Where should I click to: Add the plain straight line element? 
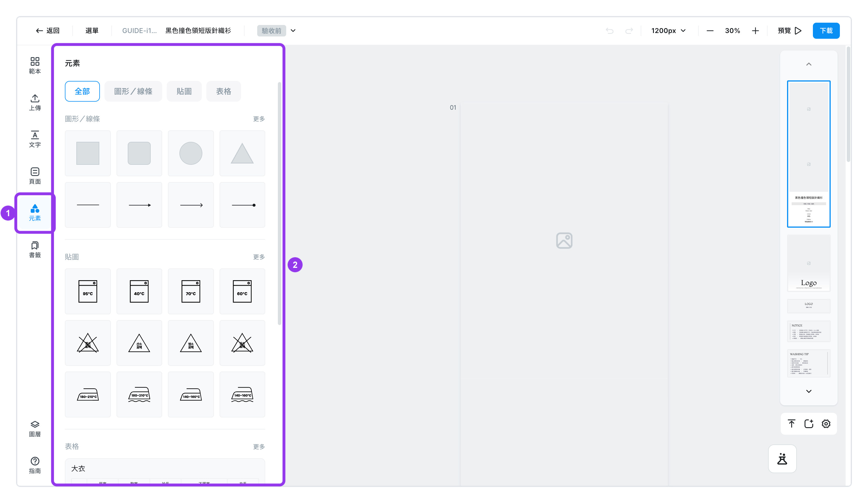click(x=88, y=205)
